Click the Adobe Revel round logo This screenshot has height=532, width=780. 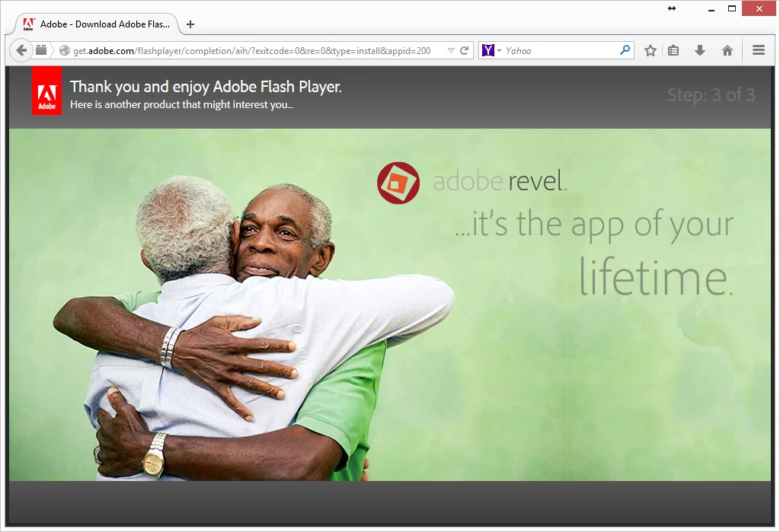398,183
